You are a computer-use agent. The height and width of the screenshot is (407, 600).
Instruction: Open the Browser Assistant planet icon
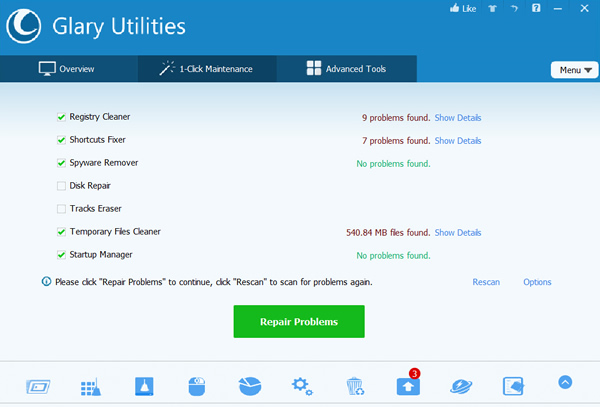[461, 386]
